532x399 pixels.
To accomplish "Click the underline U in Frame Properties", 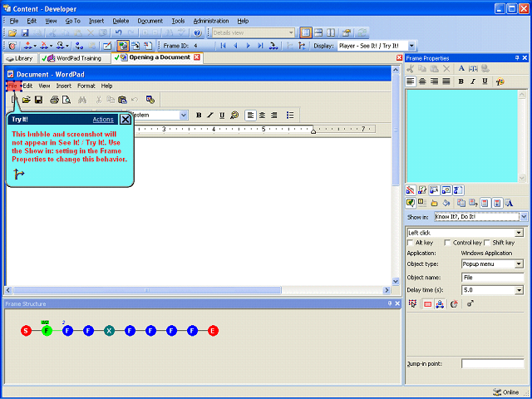I will (485, 81).
